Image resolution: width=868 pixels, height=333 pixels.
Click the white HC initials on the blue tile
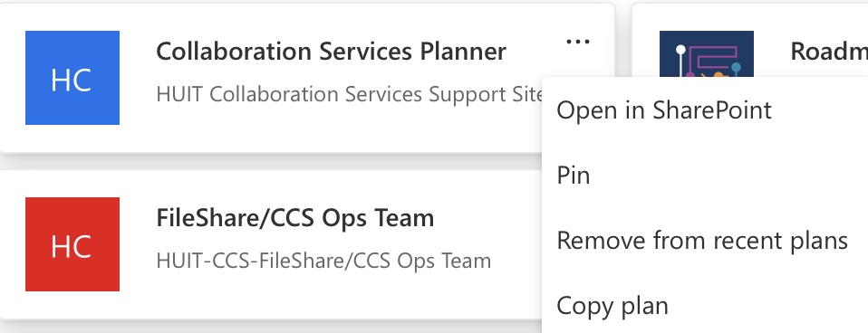click(72, 81)
